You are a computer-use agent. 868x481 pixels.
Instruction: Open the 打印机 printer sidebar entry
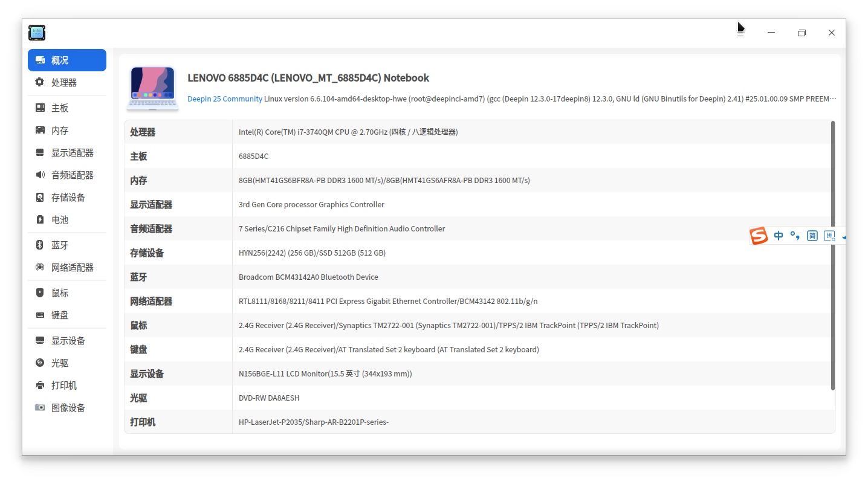[67, 386]
